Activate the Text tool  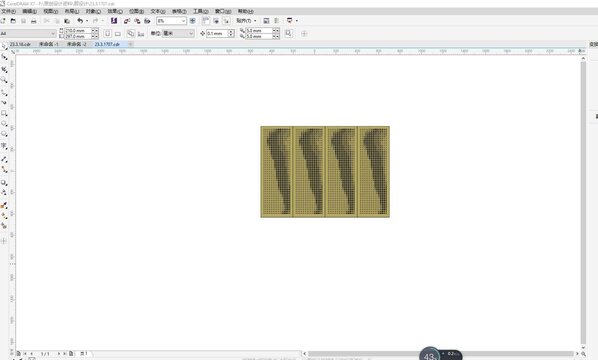coord(4,146)
